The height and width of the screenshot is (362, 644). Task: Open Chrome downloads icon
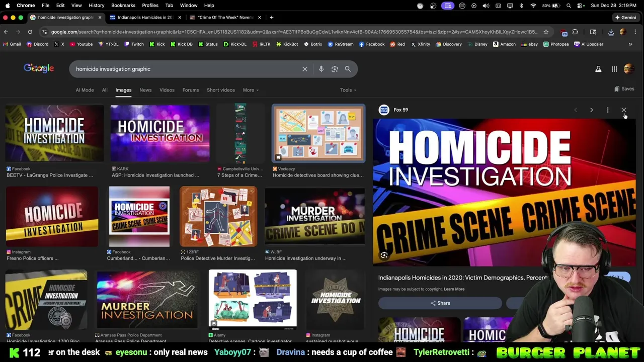pos(611,32)
